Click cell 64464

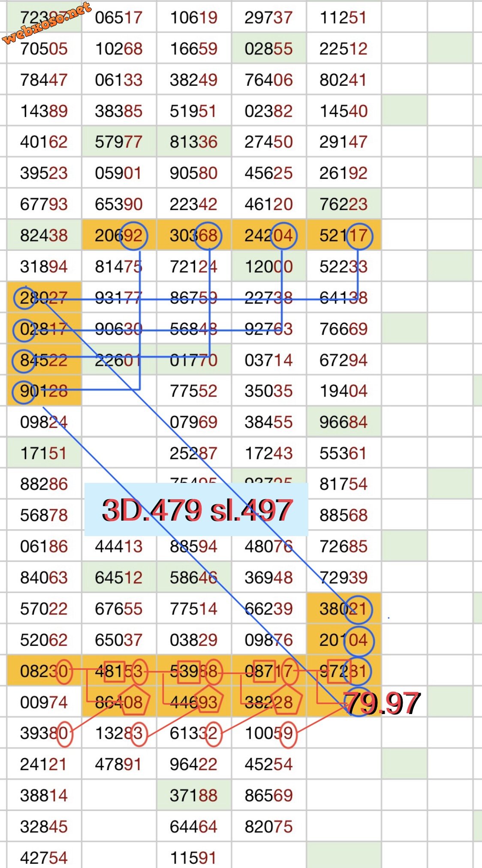(194, 826)
